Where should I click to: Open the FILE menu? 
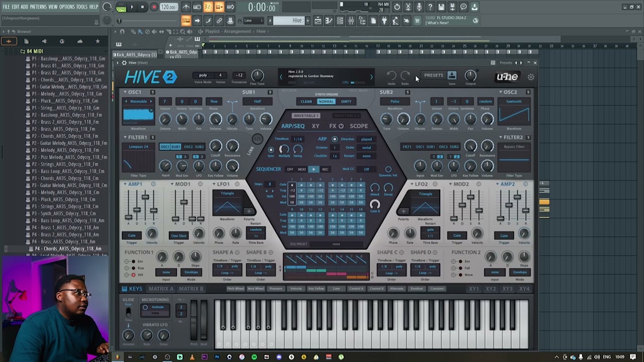point(6,7)
